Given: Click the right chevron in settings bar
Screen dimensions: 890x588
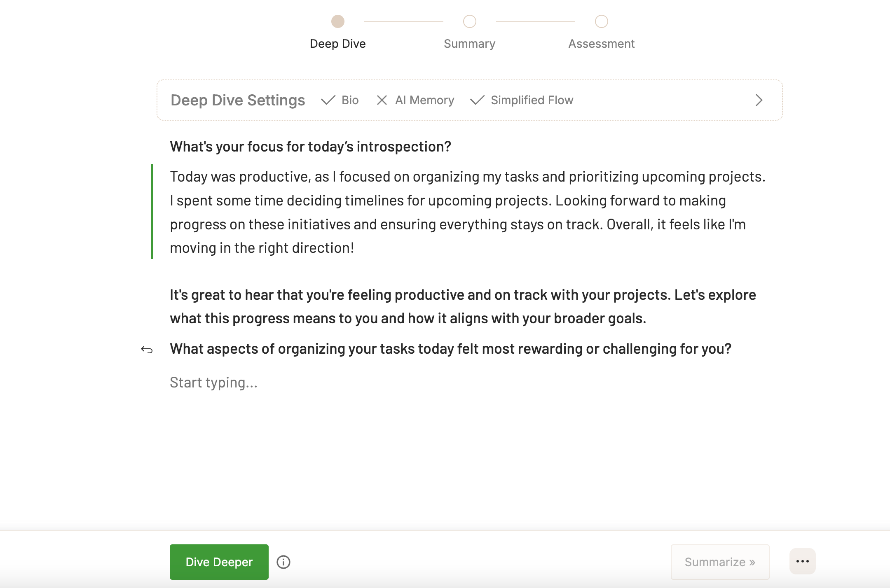Looking at the screenshot, I should tap(759, 100).
